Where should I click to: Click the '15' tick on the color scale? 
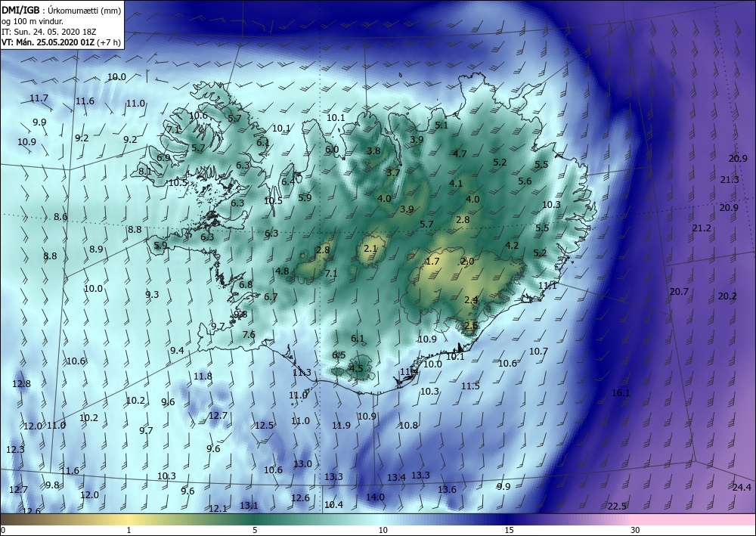(509, 530)
